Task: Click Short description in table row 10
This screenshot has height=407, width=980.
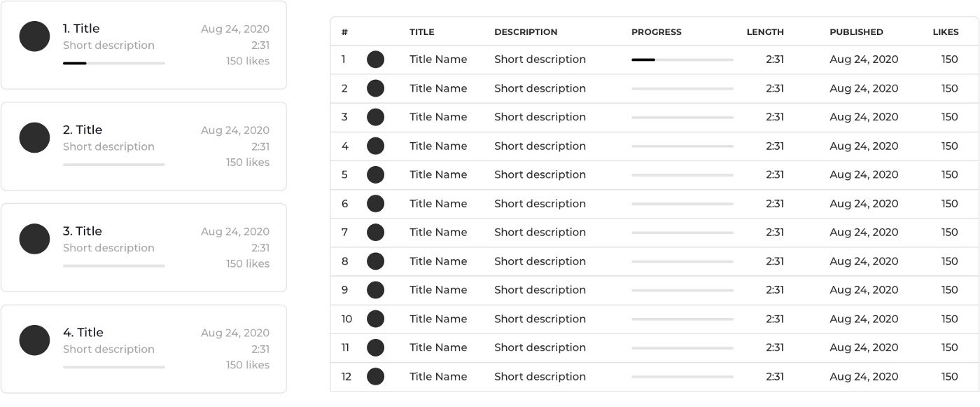Action: 540,319
